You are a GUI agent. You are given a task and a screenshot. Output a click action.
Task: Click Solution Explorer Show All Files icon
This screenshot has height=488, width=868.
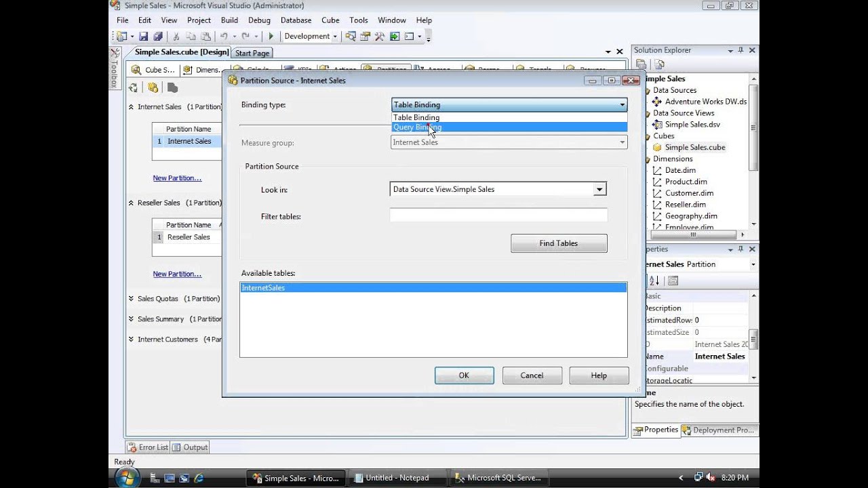[x=659, y=64]
